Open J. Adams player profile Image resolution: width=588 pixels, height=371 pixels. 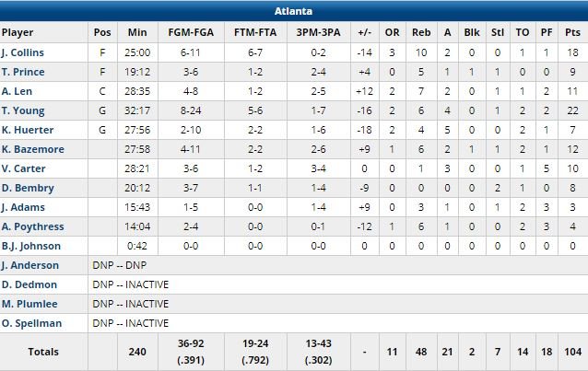[22, 207]
